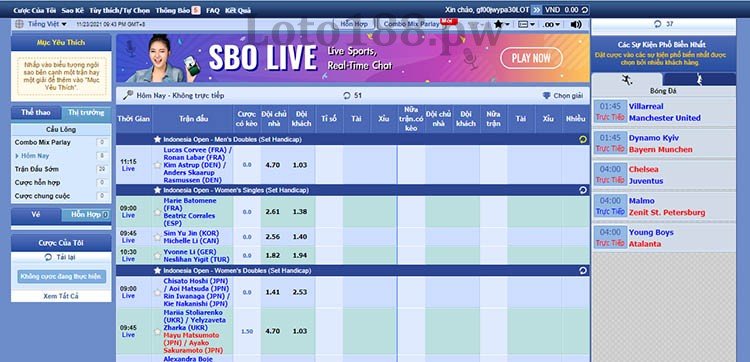Click Xem Tất Cả link
750x362 pixels.
[61, 296]
